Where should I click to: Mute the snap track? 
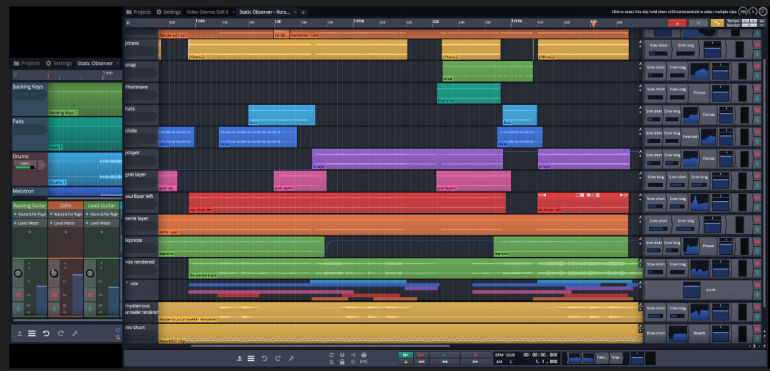[x=757, y=67]
